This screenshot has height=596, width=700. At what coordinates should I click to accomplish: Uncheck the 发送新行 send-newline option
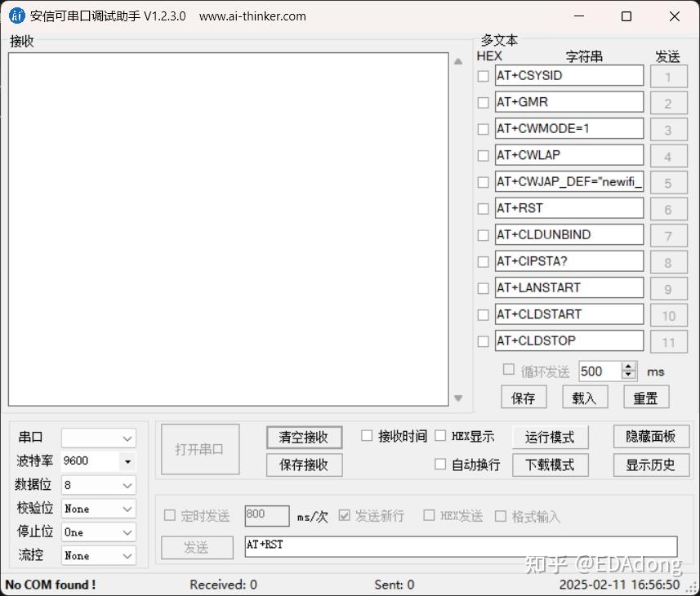coord(345,515)
